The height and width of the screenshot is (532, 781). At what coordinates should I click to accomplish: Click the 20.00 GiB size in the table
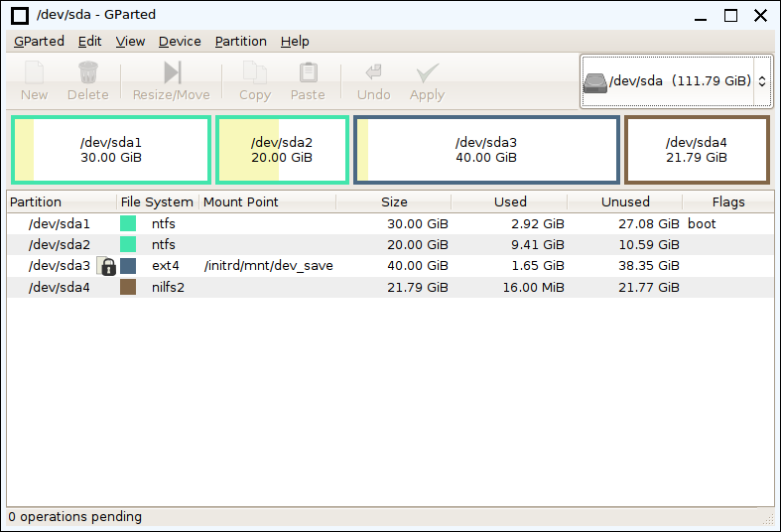[418, 245]
